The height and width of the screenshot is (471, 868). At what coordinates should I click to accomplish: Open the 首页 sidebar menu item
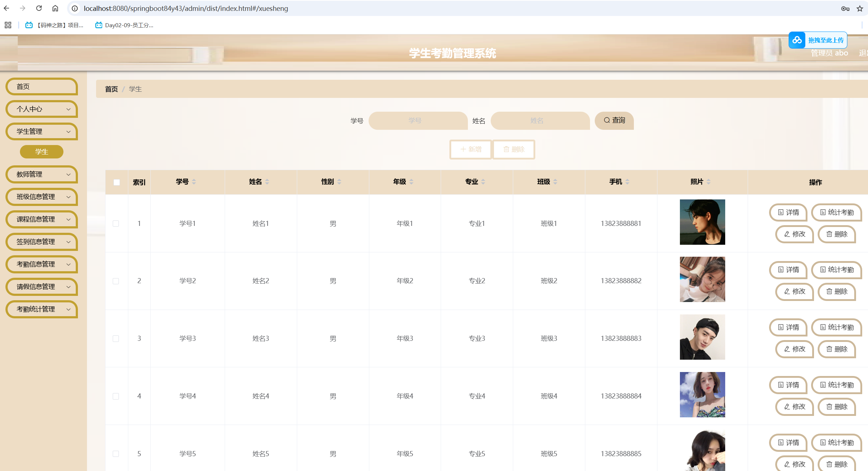pyautogui.click(x=42, y=87)
